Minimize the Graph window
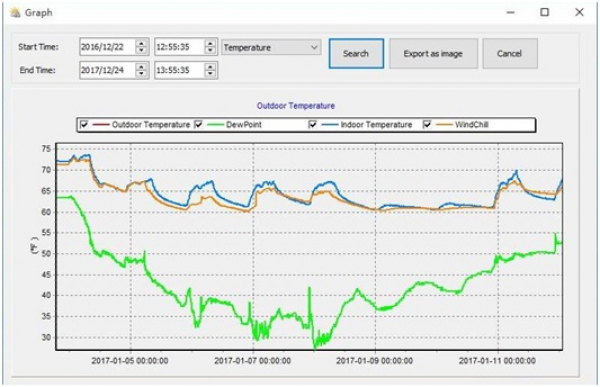 [510, 12]
